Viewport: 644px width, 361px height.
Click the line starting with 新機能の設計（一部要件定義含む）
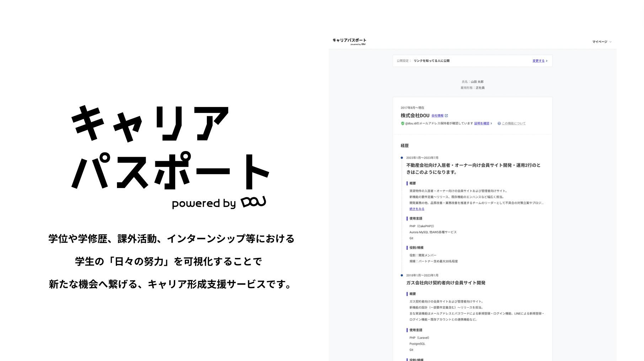[446, 307]
